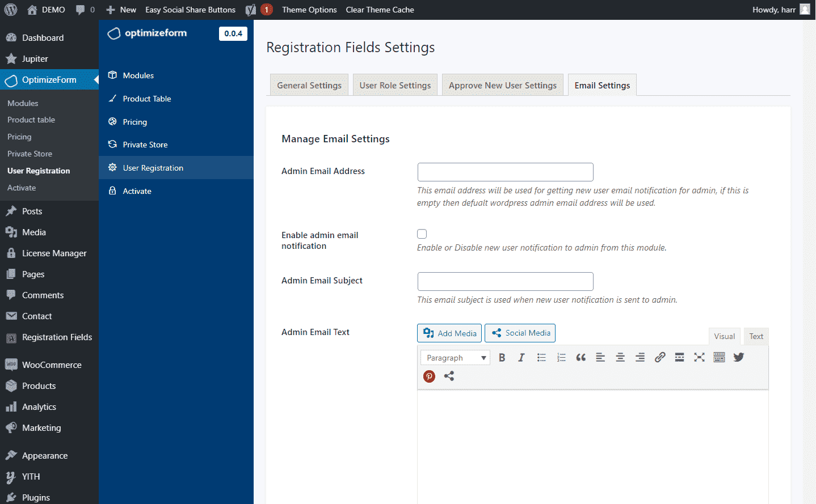
Task: Switch editor to Text mode
Action: pos(756,337)
